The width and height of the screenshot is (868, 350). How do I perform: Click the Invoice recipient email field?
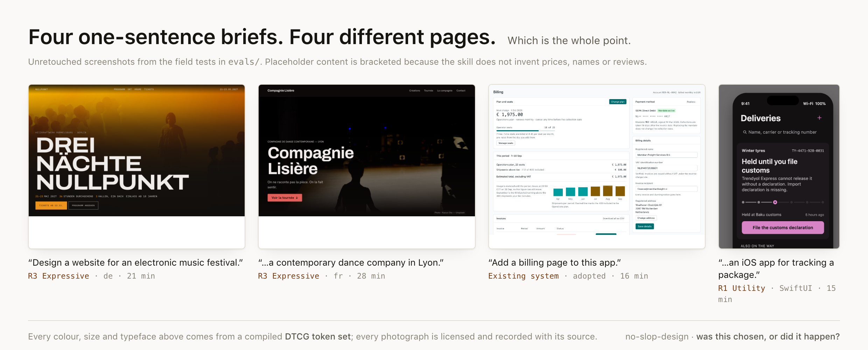666,189
